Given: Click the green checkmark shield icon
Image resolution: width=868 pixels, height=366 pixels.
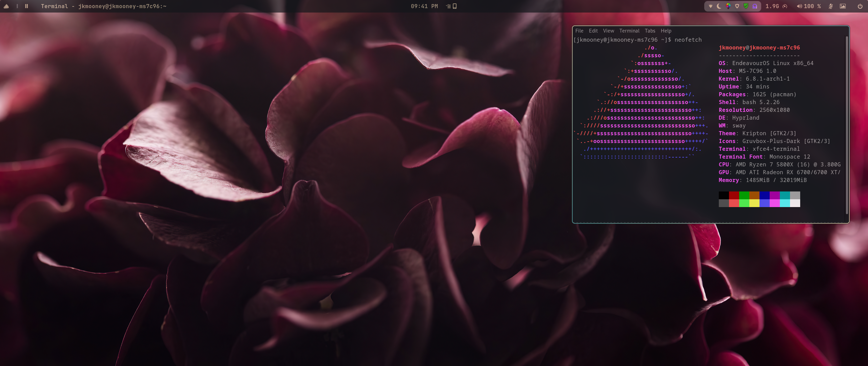Looking at the screenshot, I should tap(746, 6).
